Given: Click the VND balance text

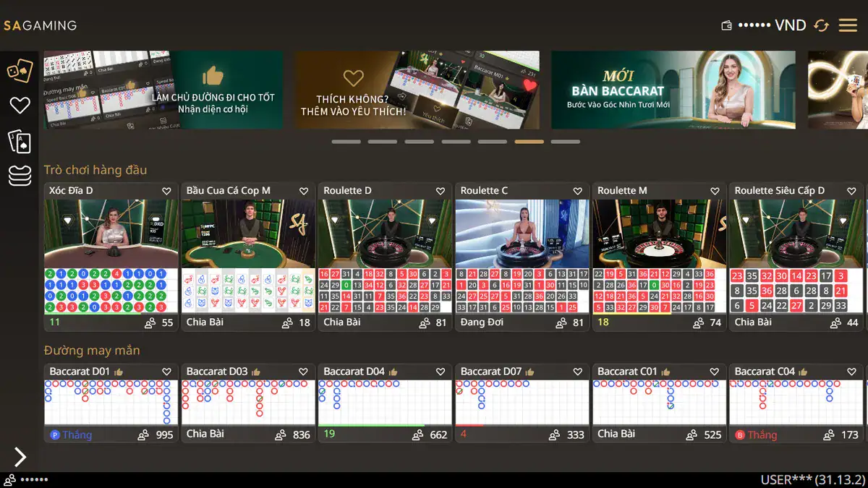Looking at the screenshot, I should click(x=772, y=25).
